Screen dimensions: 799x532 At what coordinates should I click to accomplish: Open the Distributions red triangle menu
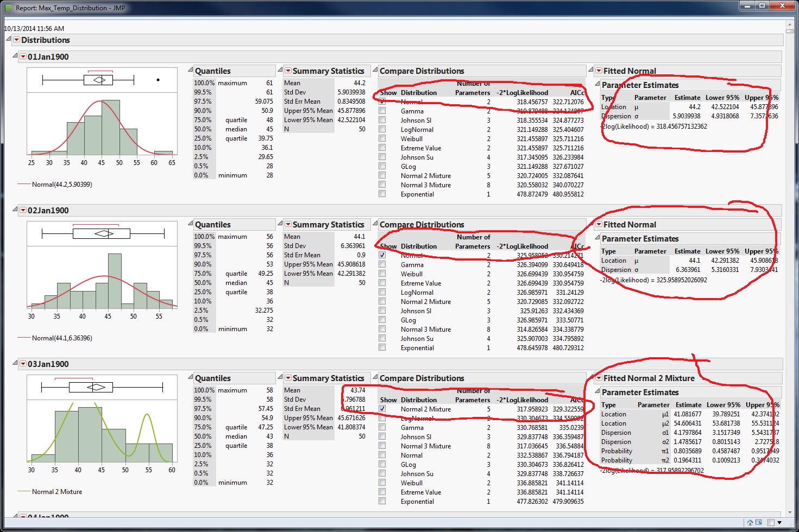tap(16, 40)
